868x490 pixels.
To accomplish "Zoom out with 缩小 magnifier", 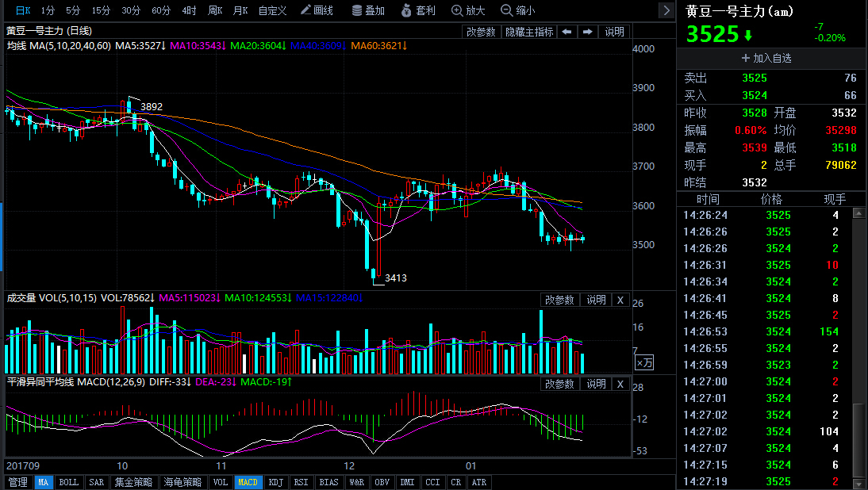I will point(517,10).
